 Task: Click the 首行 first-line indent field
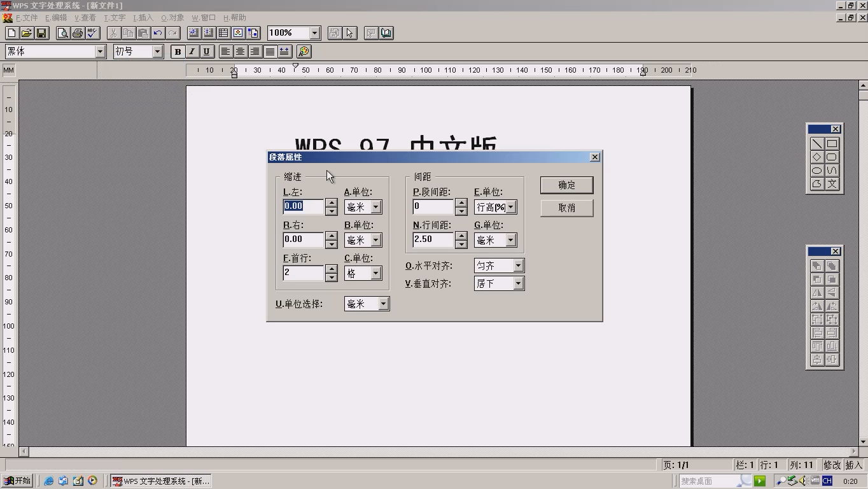(x=304, y=273)
